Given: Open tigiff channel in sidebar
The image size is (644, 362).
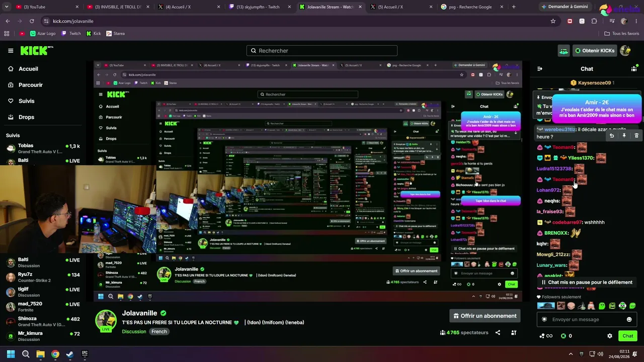Looking at the screenshot, I should [43, 292].
